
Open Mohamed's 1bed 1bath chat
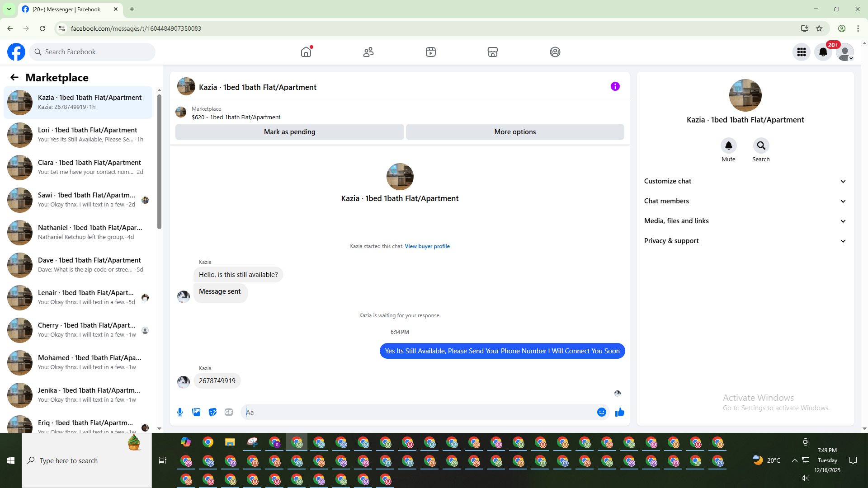point(78,362)
